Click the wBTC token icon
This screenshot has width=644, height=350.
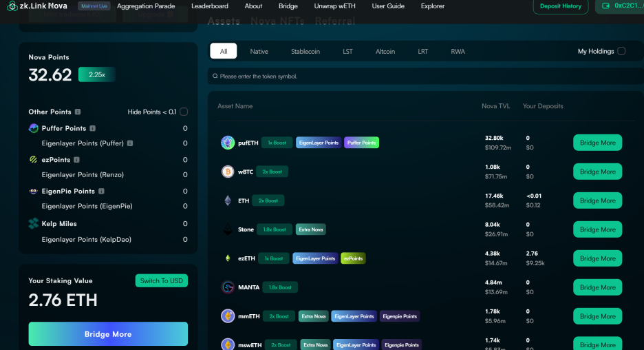pyautogui.click(x=228, y=172)
